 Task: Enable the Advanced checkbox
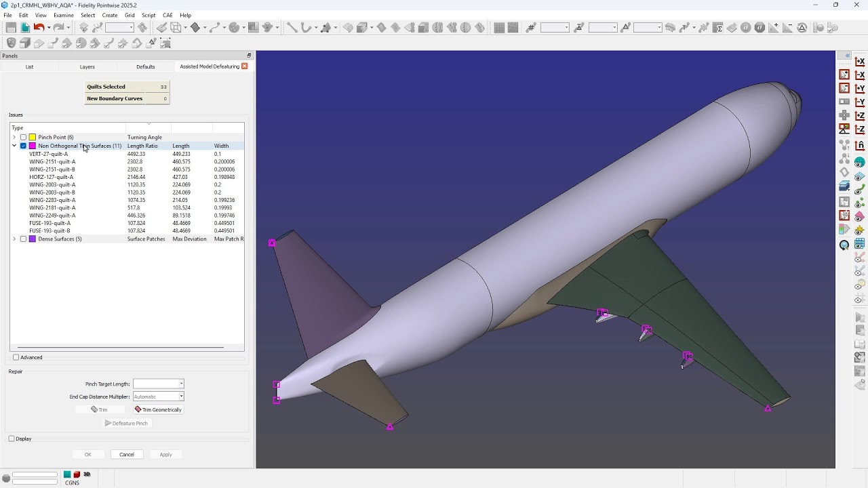[16, 357]
